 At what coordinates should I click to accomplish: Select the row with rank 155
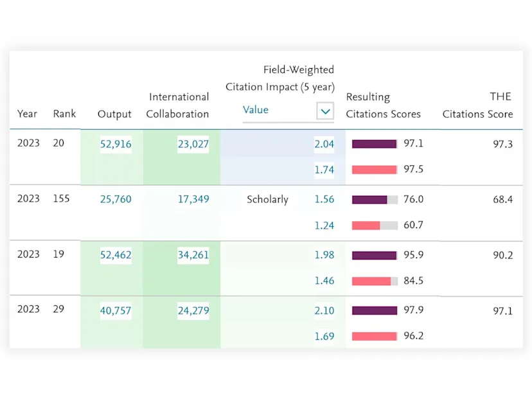(x=61, y=199)
